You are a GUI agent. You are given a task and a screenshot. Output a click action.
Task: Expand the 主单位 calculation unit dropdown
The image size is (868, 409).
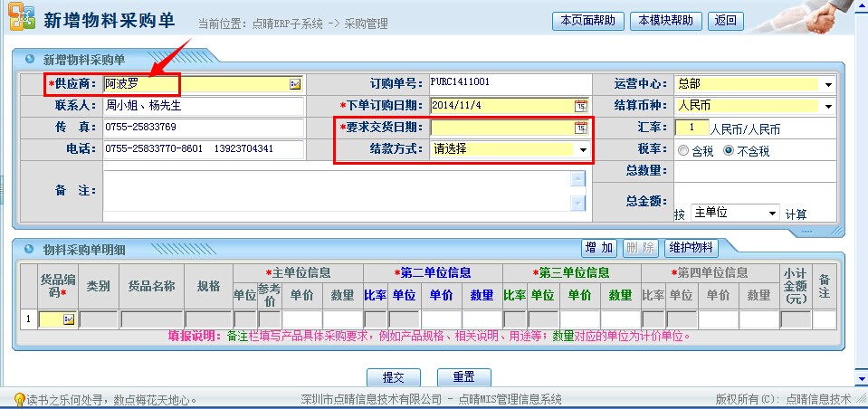point(771,214)
